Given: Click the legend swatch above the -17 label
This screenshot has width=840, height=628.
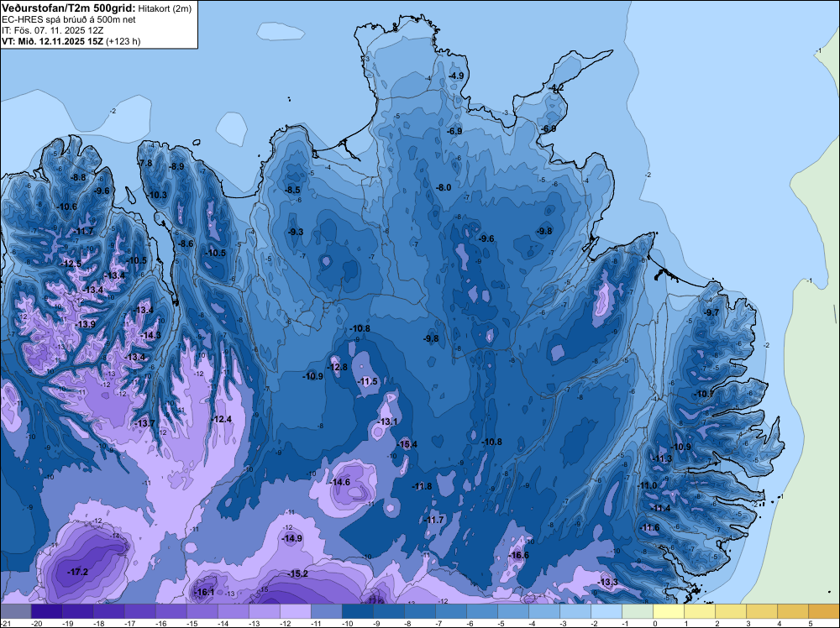Looking at the screenshot, I should click(139, 611).
